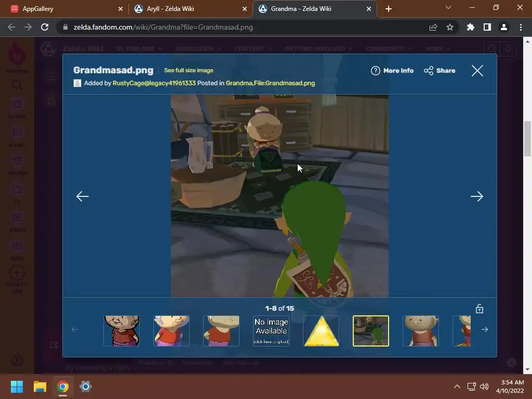Open Grandma article link in posted-in
The image size is (532, 399).
239,83
